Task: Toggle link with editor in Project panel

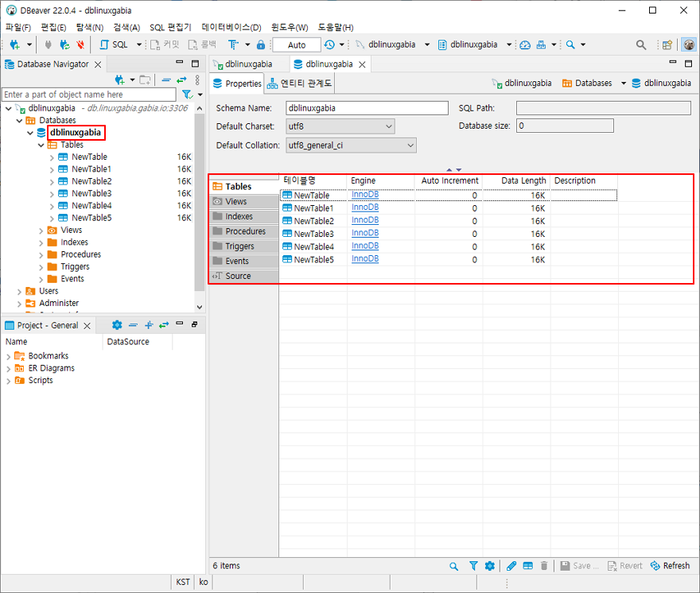Action: (165, 325)
